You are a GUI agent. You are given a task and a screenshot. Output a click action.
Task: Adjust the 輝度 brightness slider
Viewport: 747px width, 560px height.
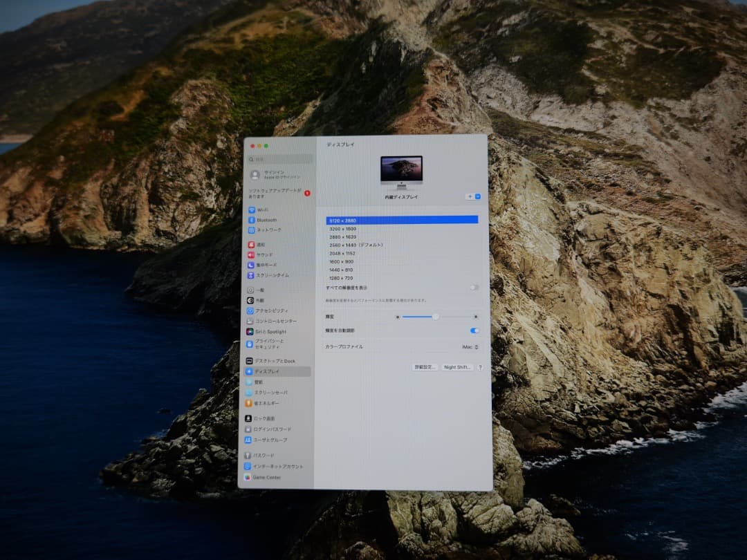click(436, 316)
